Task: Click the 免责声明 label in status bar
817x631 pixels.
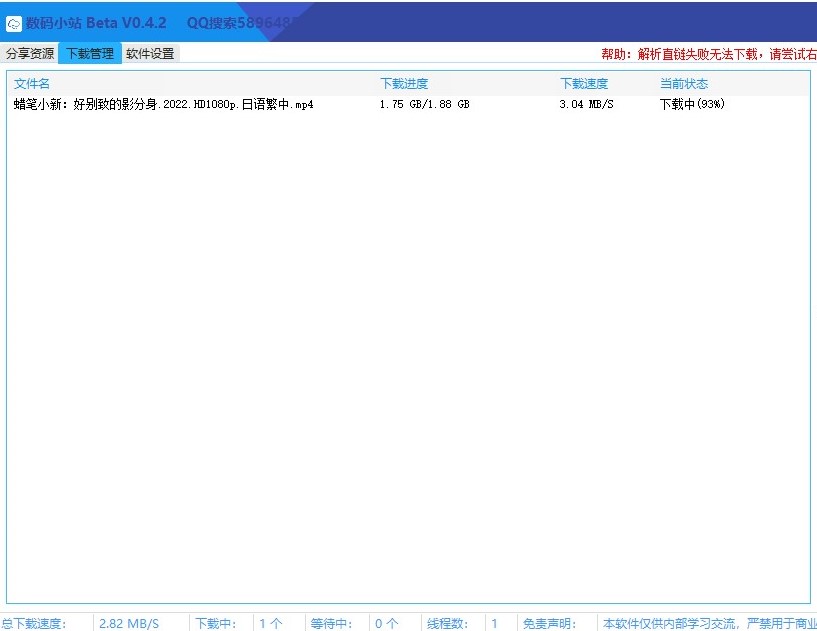Action: point(550,623)
